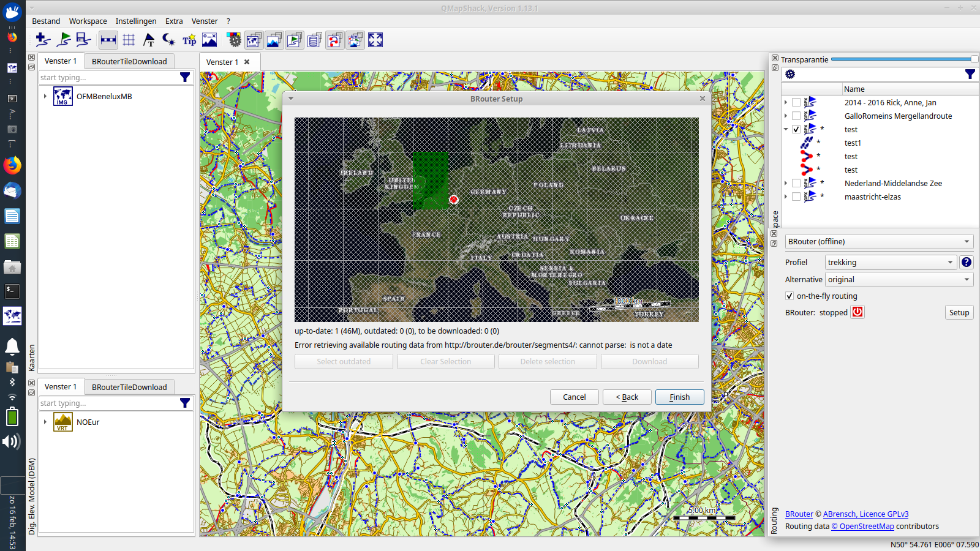The image size is (980, 551).
Task: Toggle the map scale bar icon
Action: coord(108,40)
